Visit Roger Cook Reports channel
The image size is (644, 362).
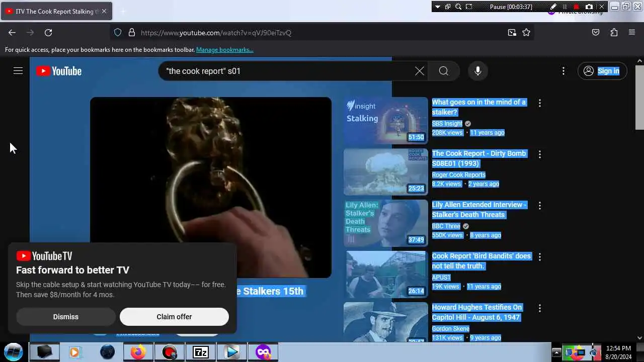point(459,175)
